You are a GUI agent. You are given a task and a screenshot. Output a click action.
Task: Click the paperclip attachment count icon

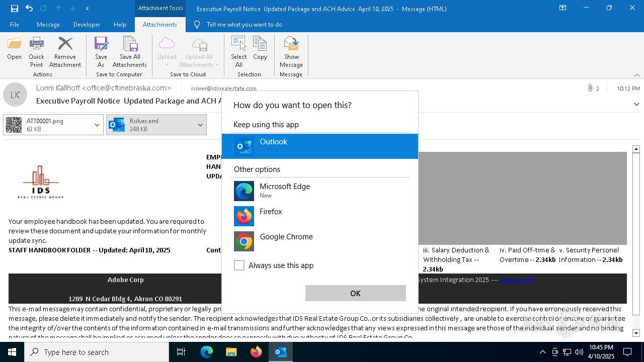pyautogui.click(x=590, y=88)
